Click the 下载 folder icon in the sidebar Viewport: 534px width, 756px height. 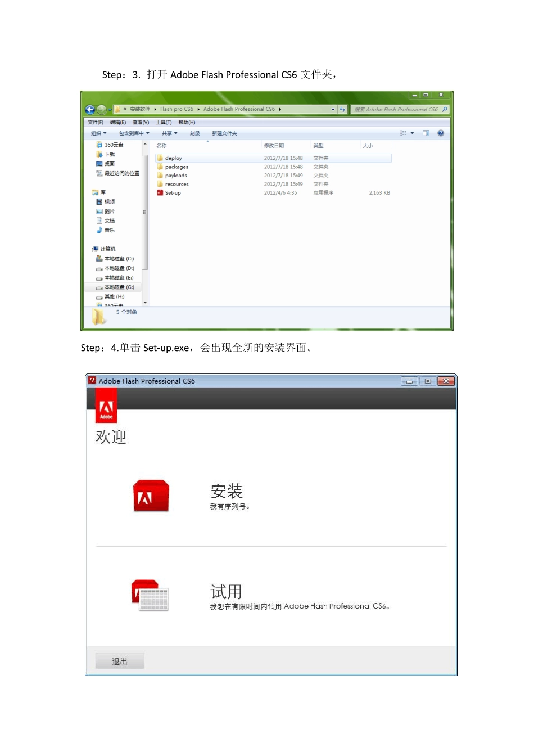(x=99, y=154)
